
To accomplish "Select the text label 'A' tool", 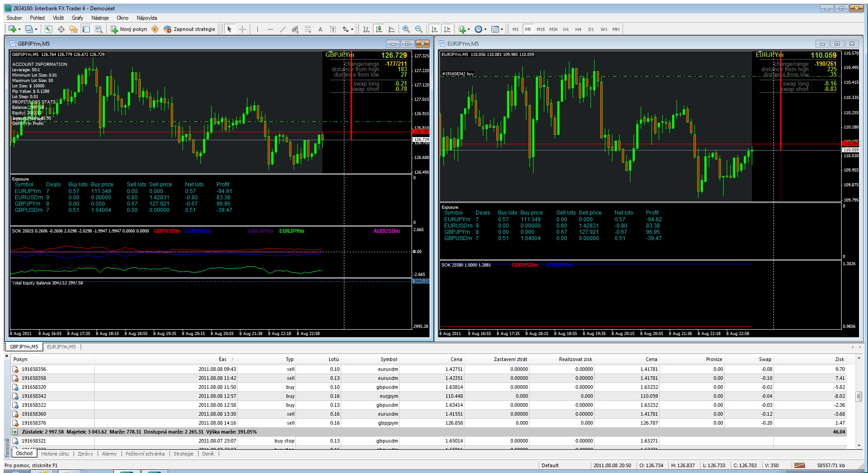I will (x=320, y=30).
